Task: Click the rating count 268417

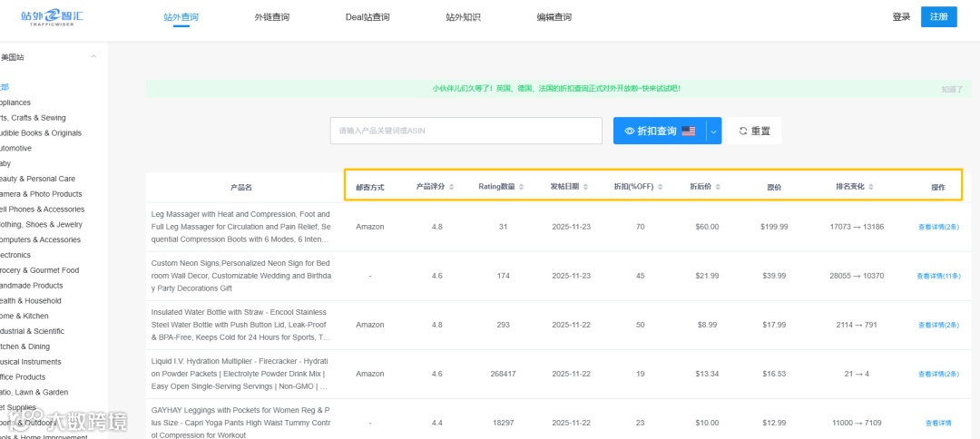Action: pyautogui.click(x=503, y=374)
